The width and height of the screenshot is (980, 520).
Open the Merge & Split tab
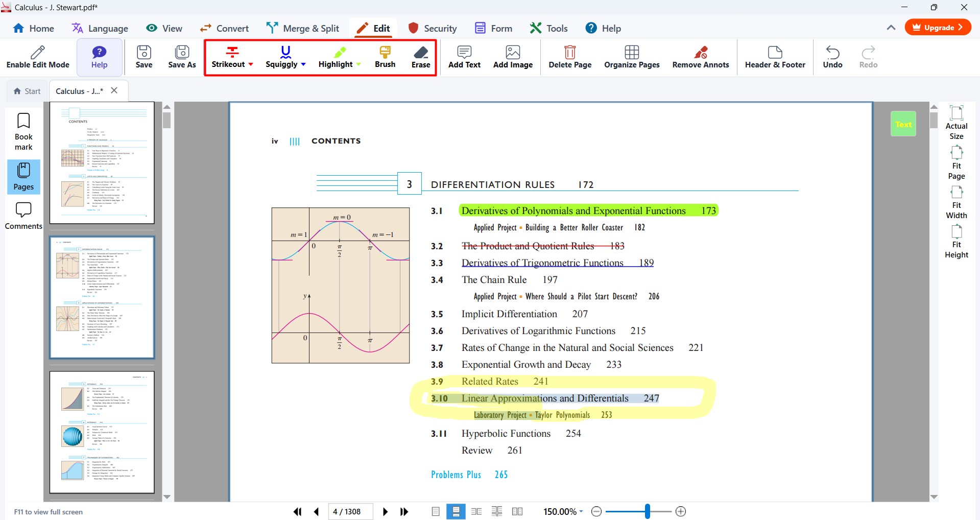302,28
